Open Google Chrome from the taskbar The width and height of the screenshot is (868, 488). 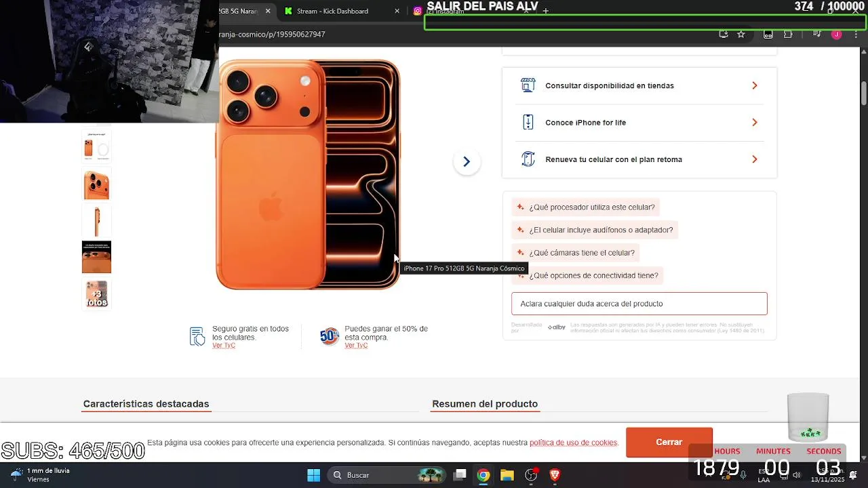pyautogui.click(x=483, y=475)
